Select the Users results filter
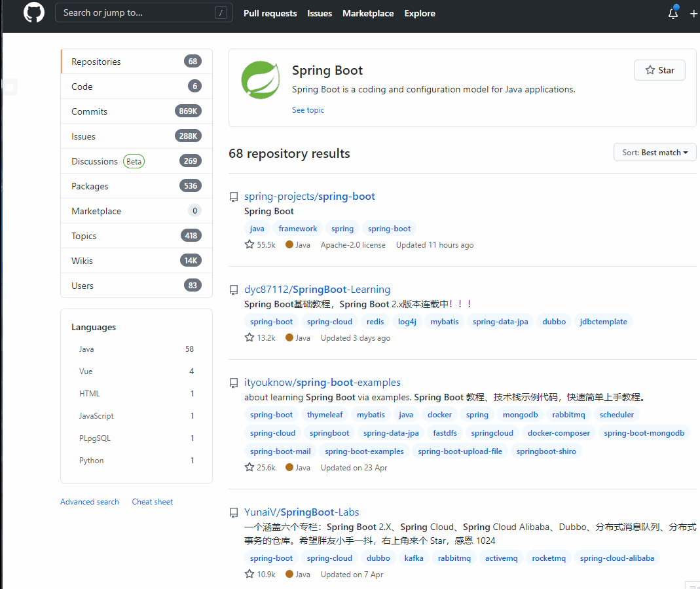Image resolution: width=700 pixels, height=589 pixels. click(x=137, y=286)
